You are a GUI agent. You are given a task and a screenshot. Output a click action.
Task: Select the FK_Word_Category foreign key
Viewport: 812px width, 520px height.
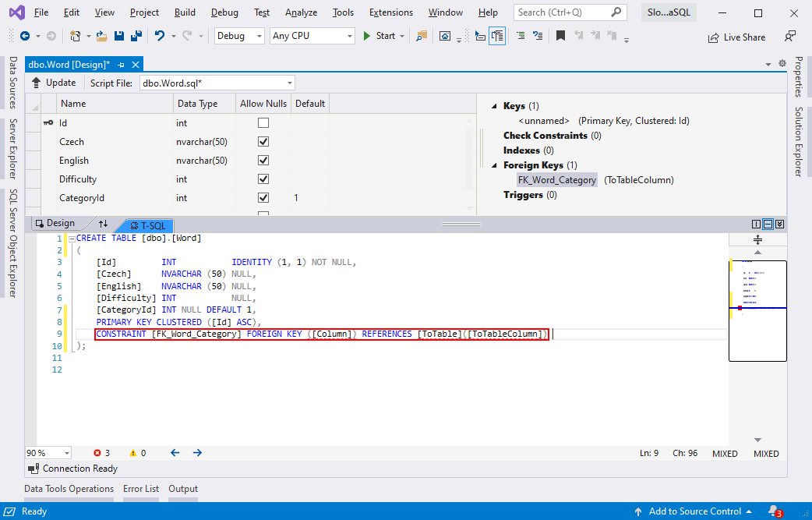pos(556,180)
